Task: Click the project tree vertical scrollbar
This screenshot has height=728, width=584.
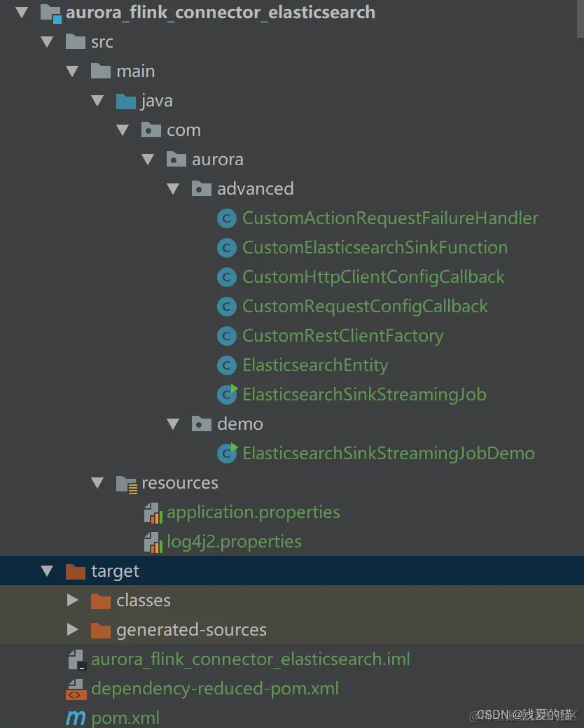Action: pyautogui.click(x=580, y=19)
